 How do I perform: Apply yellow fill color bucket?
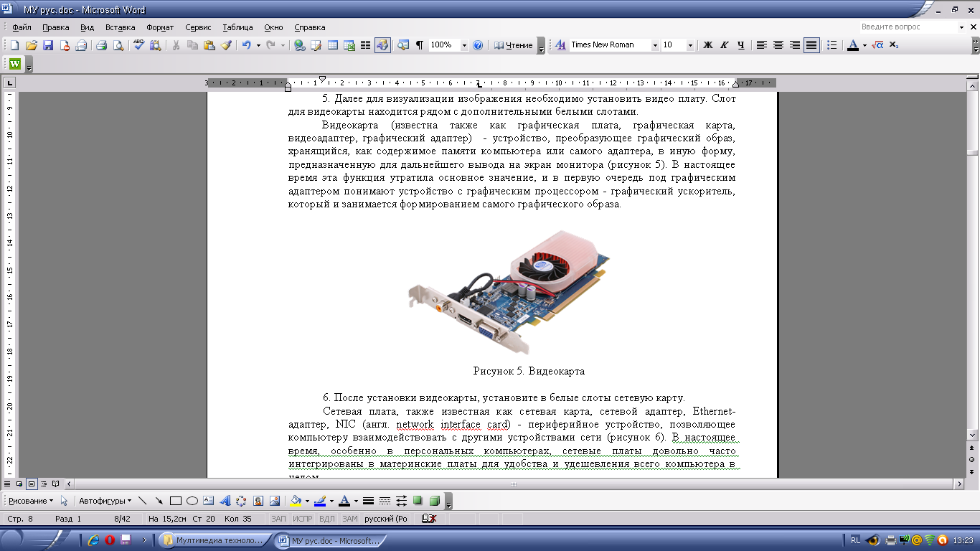[295, 501]
